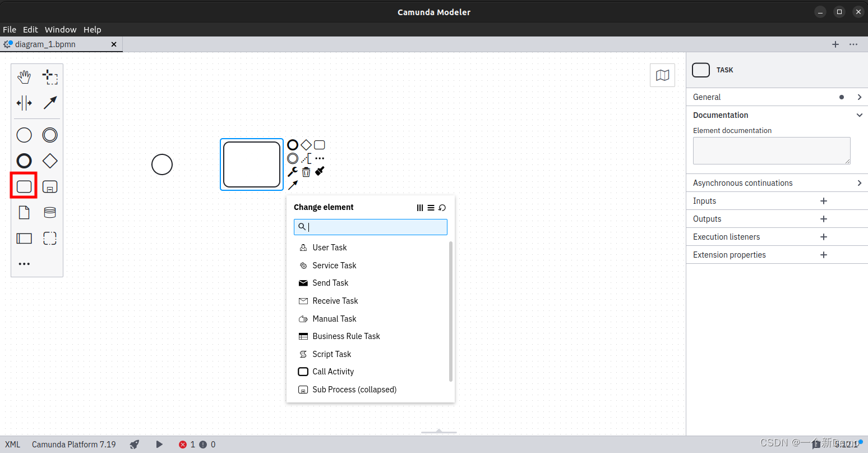Screen dimensions: 868x453
Task: Open the File menu
Action: tap(10, 30)
